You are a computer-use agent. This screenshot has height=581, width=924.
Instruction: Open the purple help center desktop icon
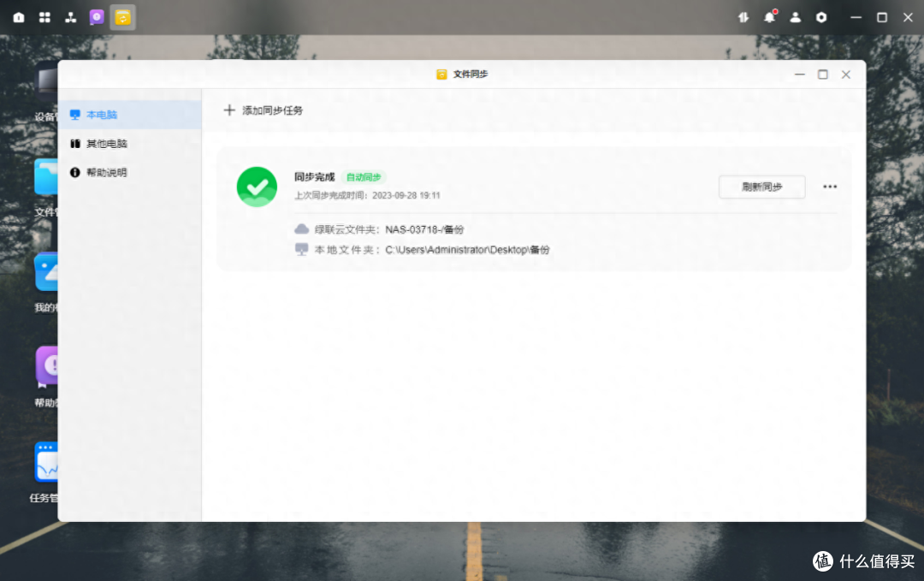46,365
